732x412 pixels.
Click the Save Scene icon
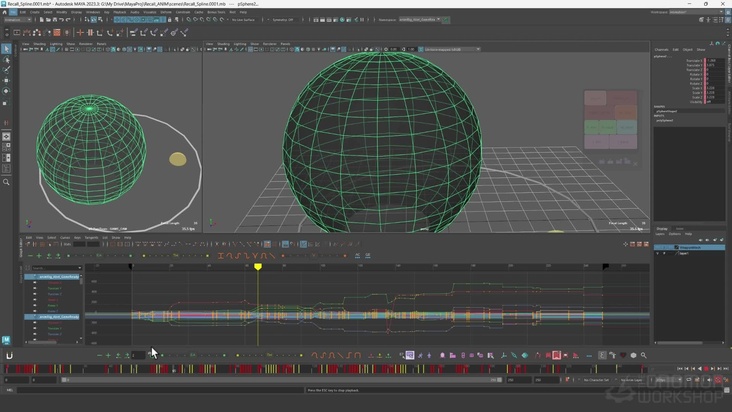click(55, 20)
